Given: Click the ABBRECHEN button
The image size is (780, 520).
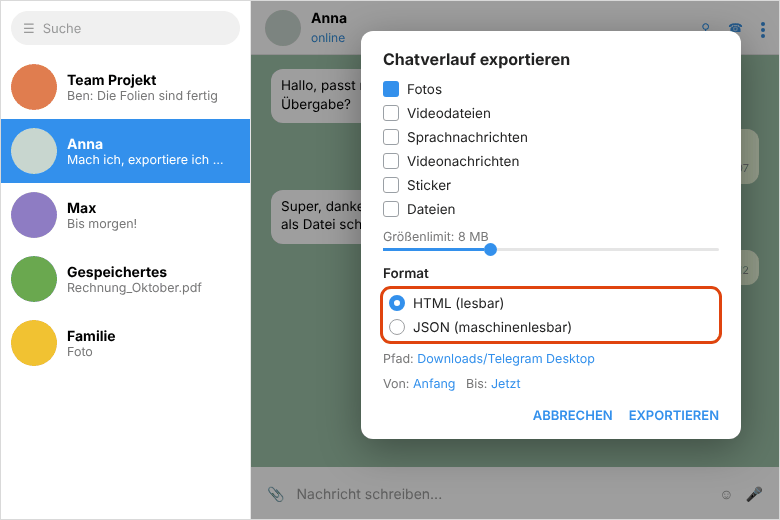Looking at the screenshot, I should (x=573, y=416).
